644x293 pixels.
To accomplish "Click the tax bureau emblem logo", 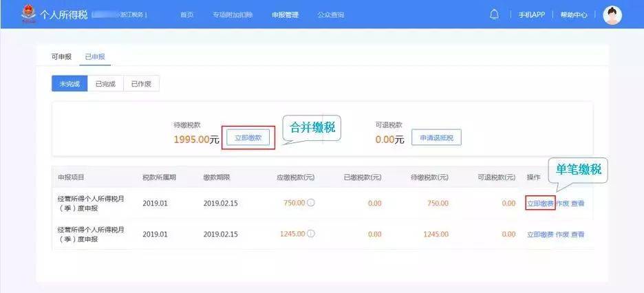I will click(x=28, y=14).
